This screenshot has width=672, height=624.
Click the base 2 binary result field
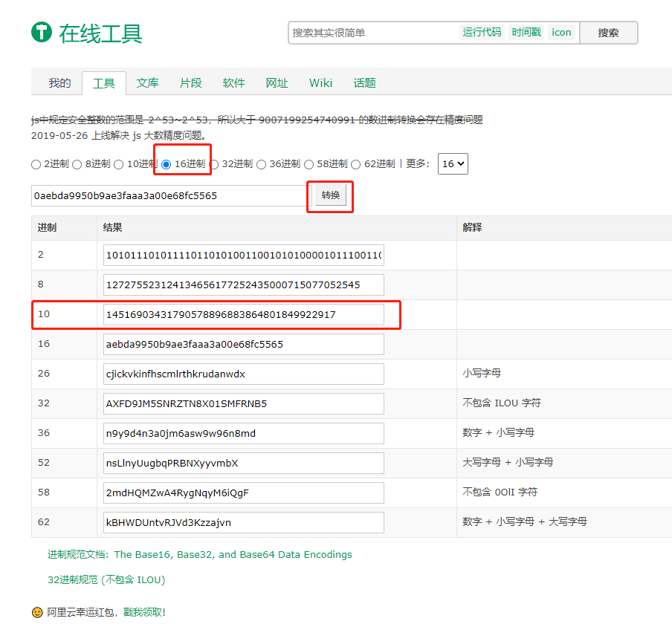243,256
